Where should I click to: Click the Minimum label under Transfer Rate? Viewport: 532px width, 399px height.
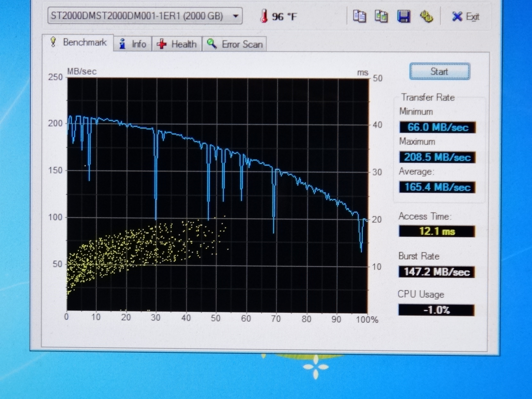point(416,112)
